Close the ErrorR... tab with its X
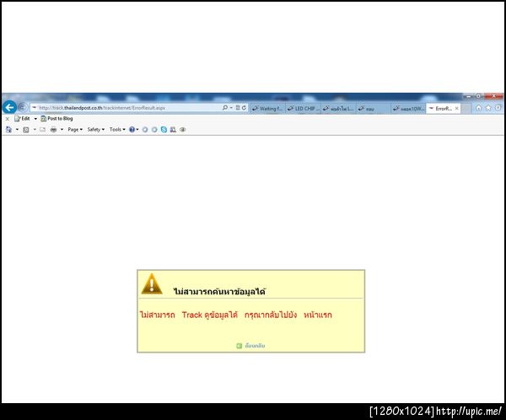 coord(456,109)
